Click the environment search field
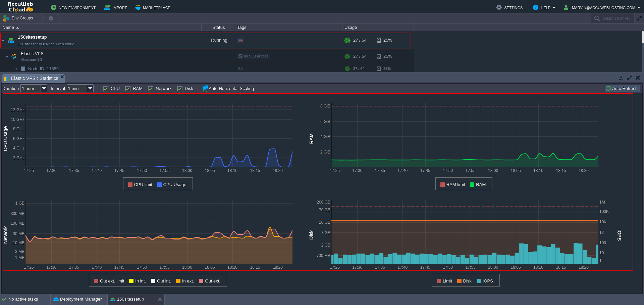 point(616,18)
